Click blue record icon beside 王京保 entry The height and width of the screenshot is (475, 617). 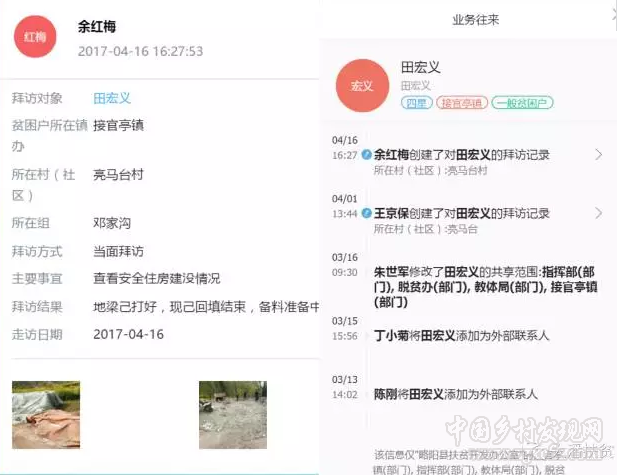coord(367,213)
